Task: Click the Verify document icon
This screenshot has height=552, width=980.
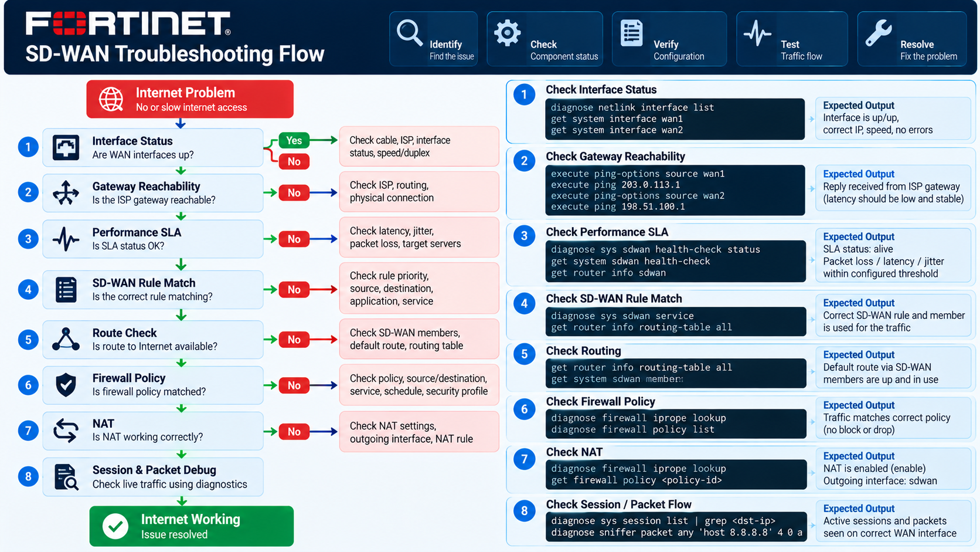Action: coord(631,33)
